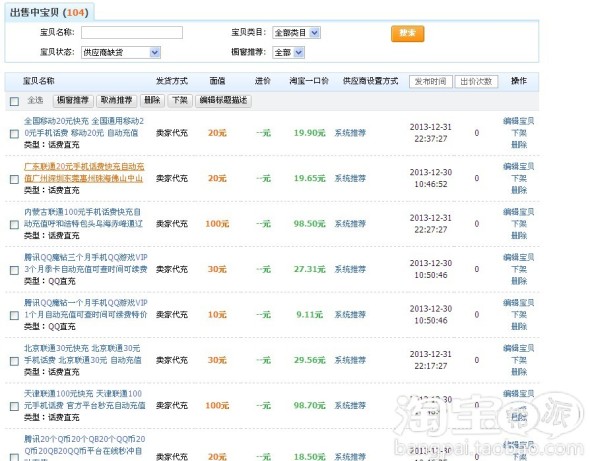The image size is (590, 461).
Task: Open the 北京联通30元快充 item link
Action: pos(83,354)
